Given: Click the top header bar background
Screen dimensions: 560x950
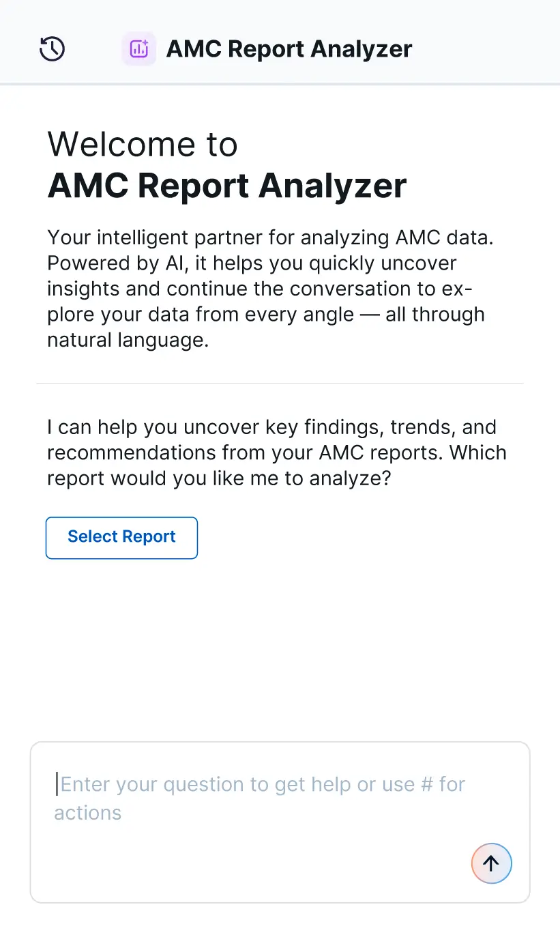Looking at the screenshot, I should point(491,41).
